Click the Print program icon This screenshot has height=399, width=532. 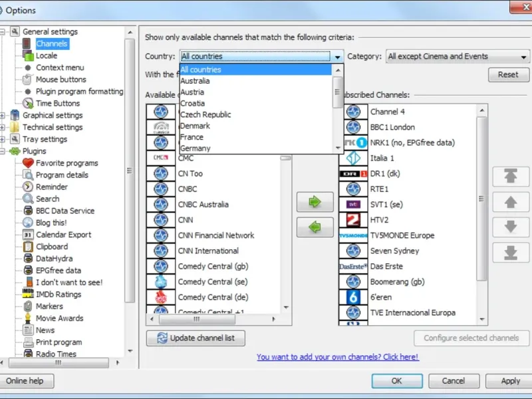[28, 342]
